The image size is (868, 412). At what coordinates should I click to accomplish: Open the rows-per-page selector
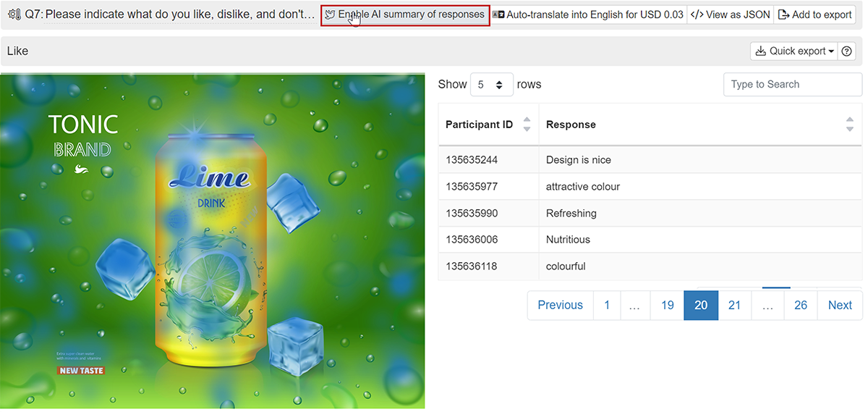(491, 85)
